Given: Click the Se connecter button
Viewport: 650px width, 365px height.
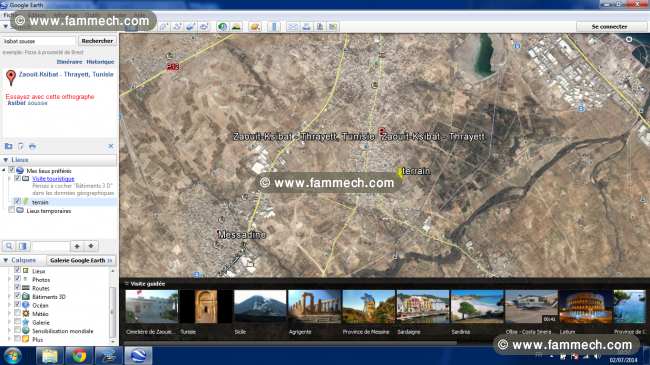Looking at the screenshot, I should 609,27.
